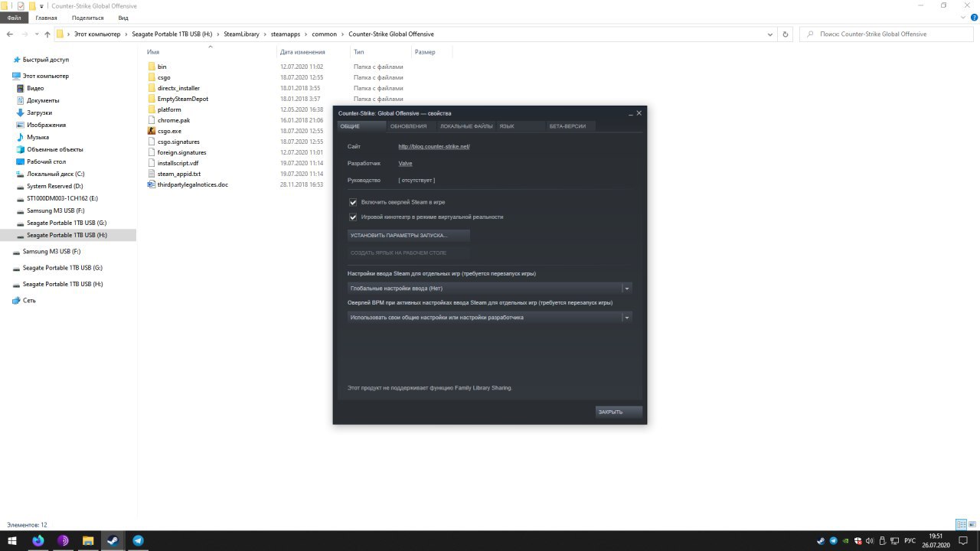This screenshot has height=551, width=980.
Task: Expand the ribbon with the chevron
Action: tap(962, 17)
